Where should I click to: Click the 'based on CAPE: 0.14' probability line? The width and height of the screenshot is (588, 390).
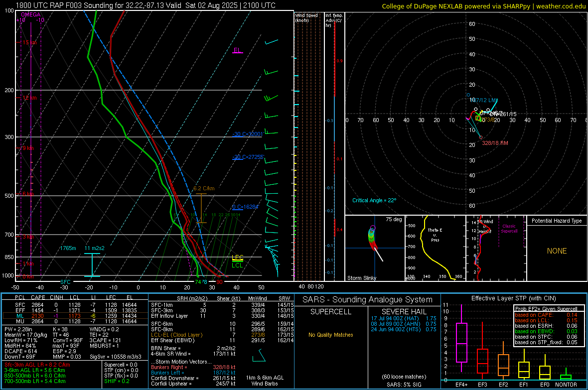tap(546, 315)
